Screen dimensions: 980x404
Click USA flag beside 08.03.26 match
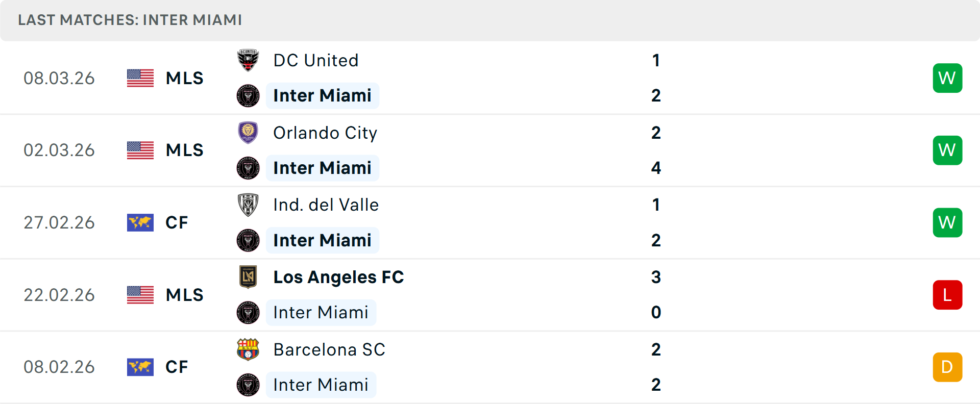tap(140, 78)
